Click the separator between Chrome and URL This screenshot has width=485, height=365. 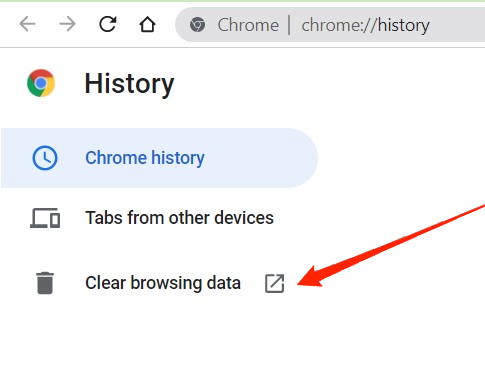(289, 25)
